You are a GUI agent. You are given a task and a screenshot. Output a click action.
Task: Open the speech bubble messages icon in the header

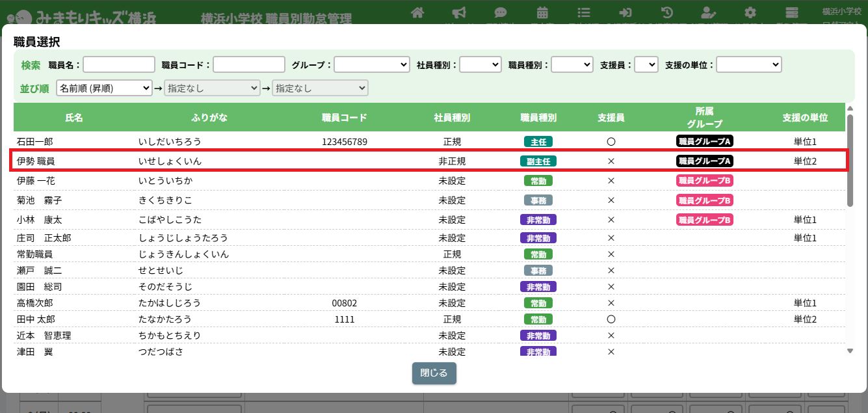click(500, 13)
